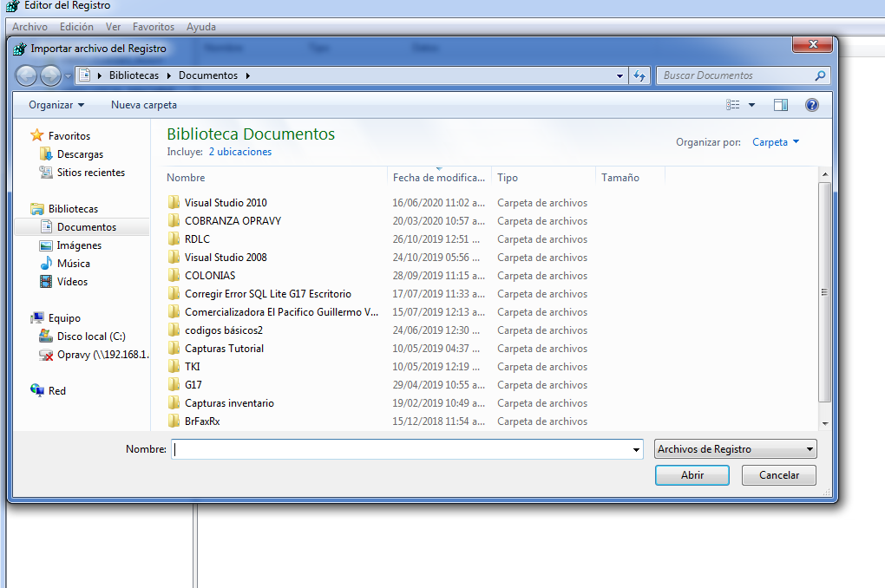This screenshot has height=588, width=885.
Task: Click the Abrir button
Action: click(692, 475)
